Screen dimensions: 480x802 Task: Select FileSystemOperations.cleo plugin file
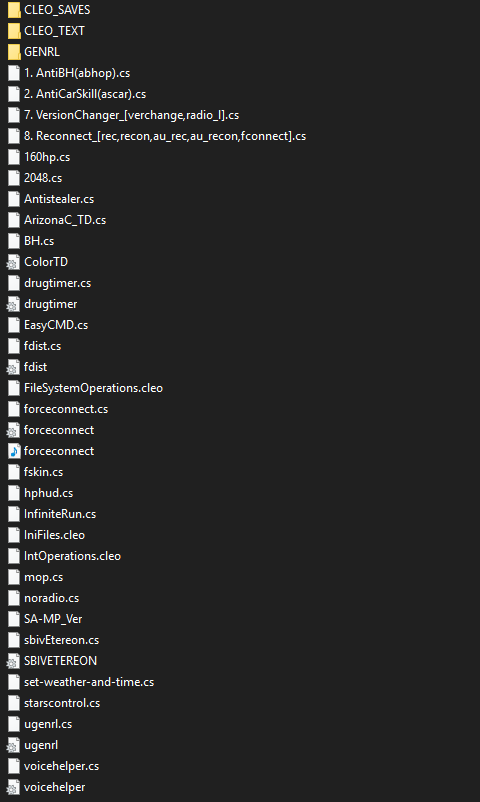93,388
